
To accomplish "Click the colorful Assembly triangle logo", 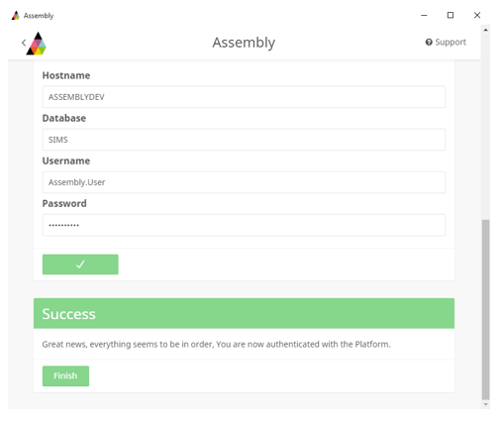I will (x=37, y=44).
